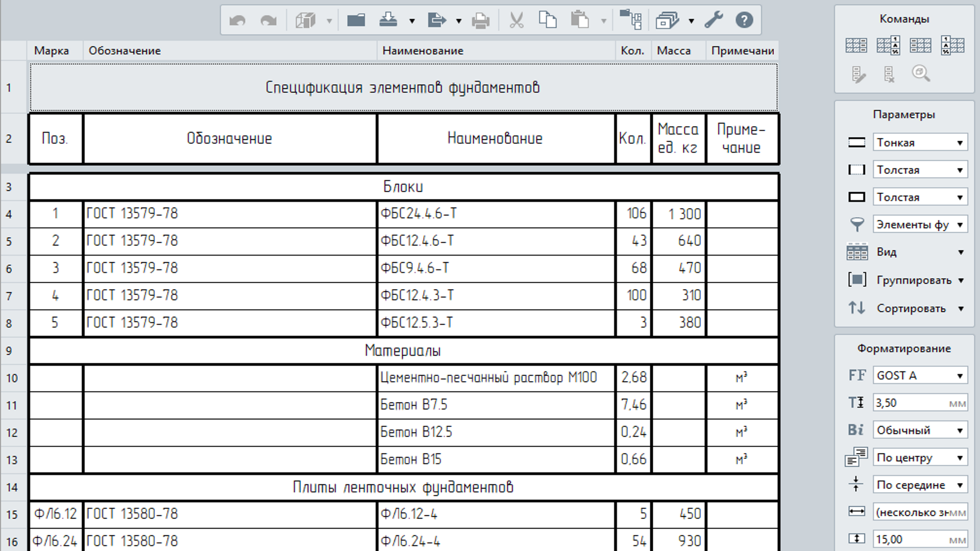Select the specification title cell in row 1
The image size is (980, 551).
403,87
